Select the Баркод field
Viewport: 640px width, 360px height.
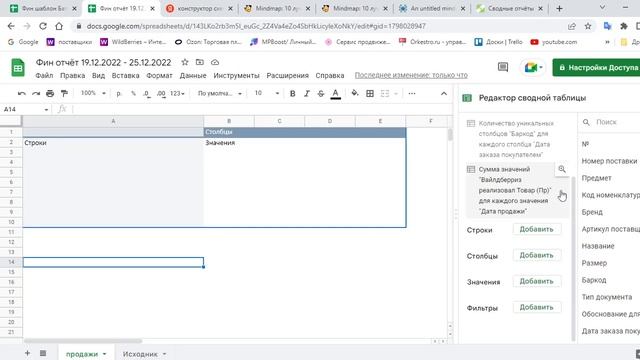click(594, 280)
